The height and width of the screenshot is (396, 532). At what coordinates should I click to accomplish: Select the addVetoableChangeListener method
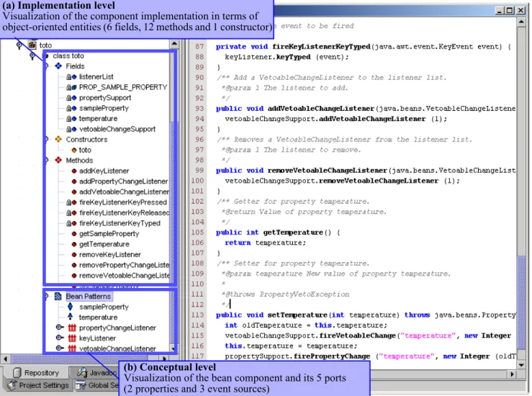pos(124,192)
